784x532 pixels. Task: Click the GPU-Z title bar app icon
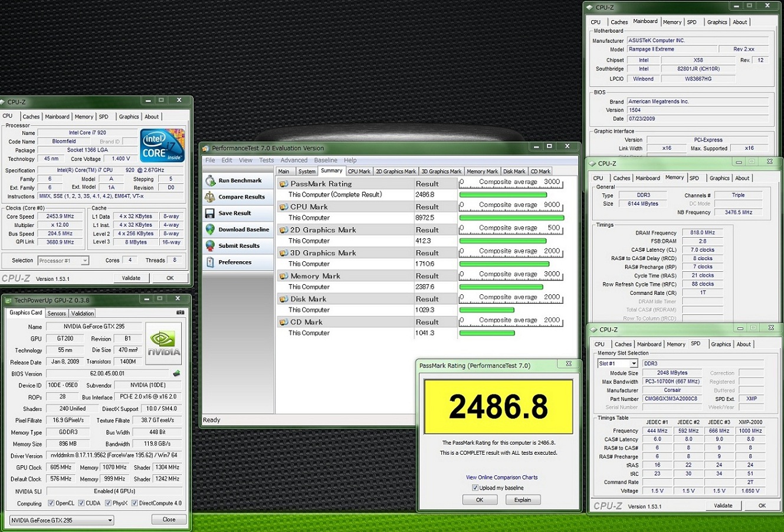click(x=9, y=301)
